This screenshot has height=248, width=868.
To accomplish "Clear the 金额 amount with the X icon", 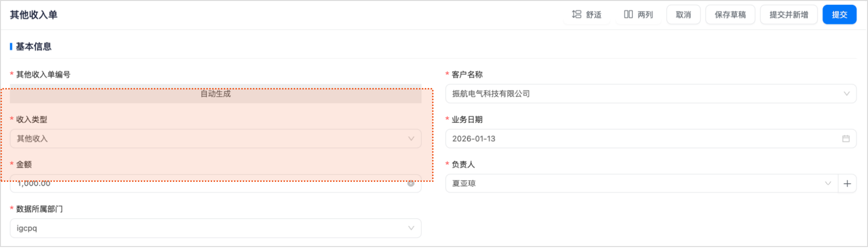I will pos(411,184).
